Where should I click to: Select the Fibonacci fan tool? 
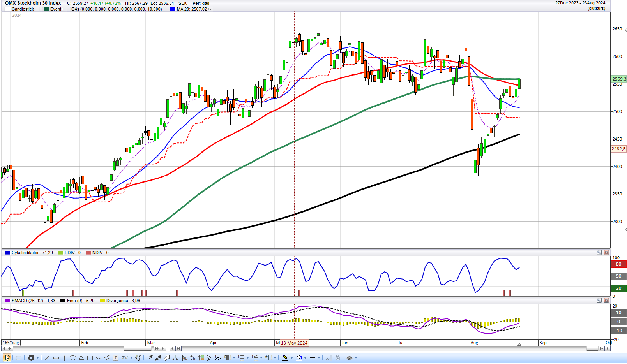point(209,358)
